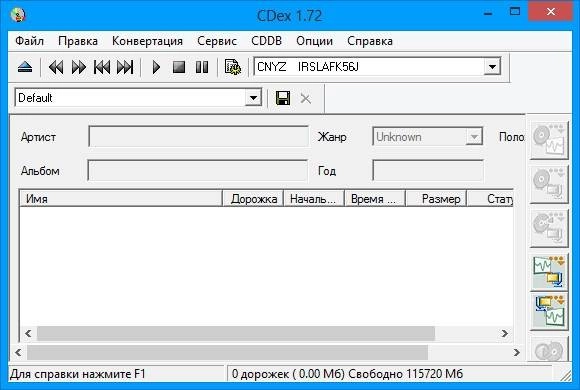Stop playback with the Stop icon
Image resolution: width=580 pixels, height=390 pixels.
179,67
